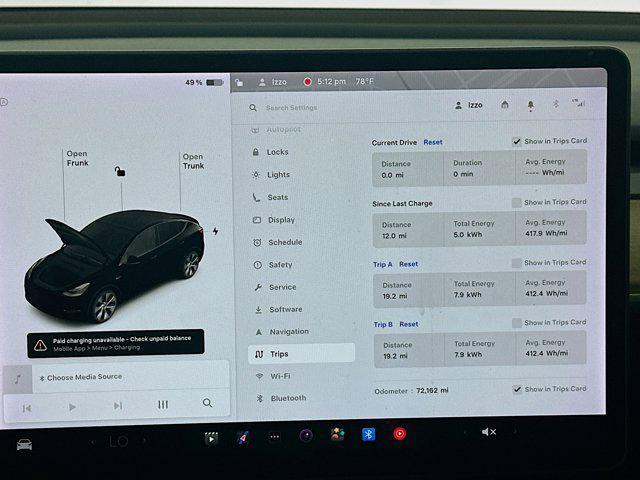640x480 pixels.
Task: Tap Open Frunk
Action: pyautogui.click(x=77, y=158)
